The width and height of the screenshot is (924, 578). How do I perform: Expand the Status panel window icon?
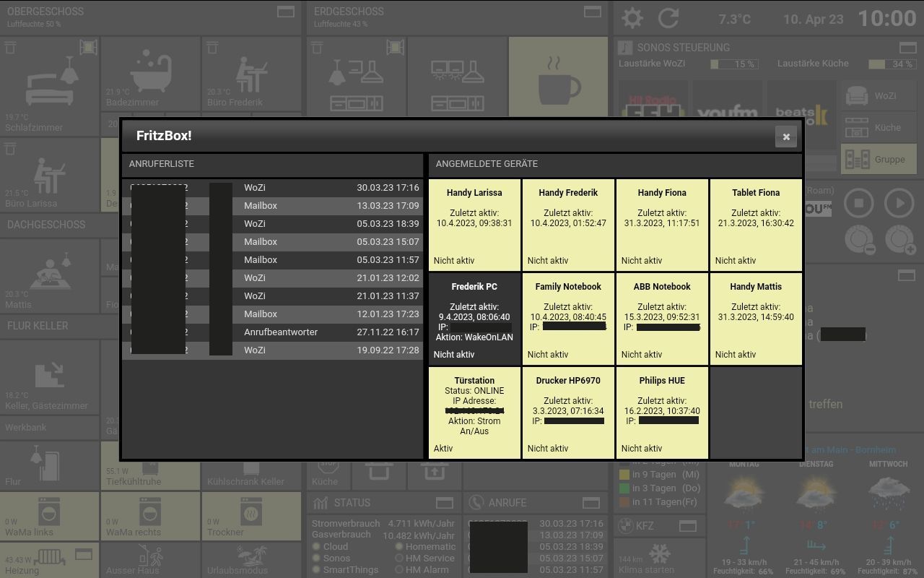445,503
